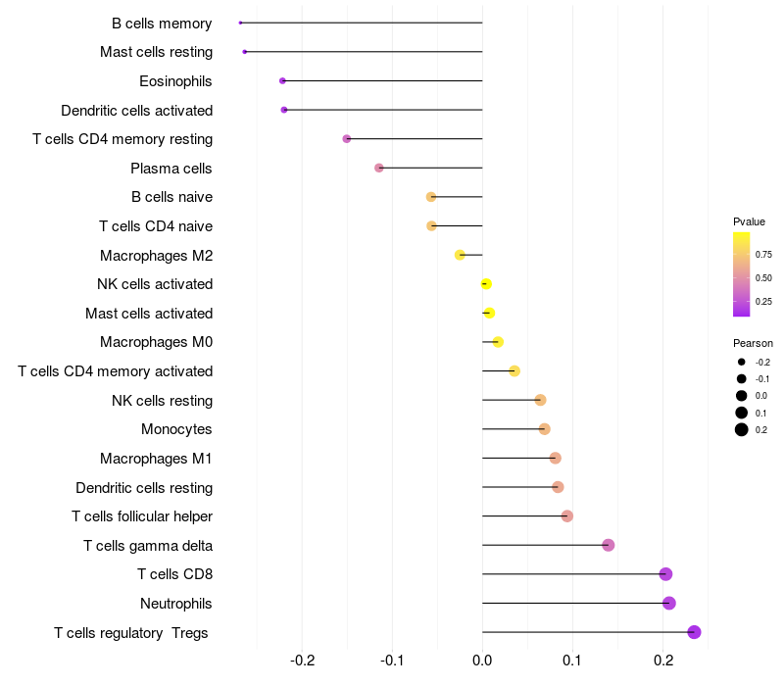Select the NK cells activated yellow dot
Screen dimensions: 784x686
pyautogui.click(x=486, y=284)
